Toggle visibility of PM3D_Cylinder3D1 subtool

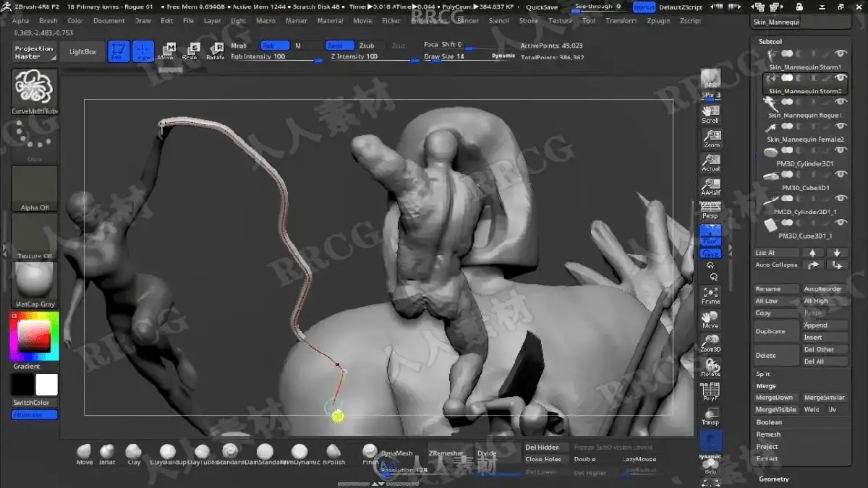click(x=841, y=150)
